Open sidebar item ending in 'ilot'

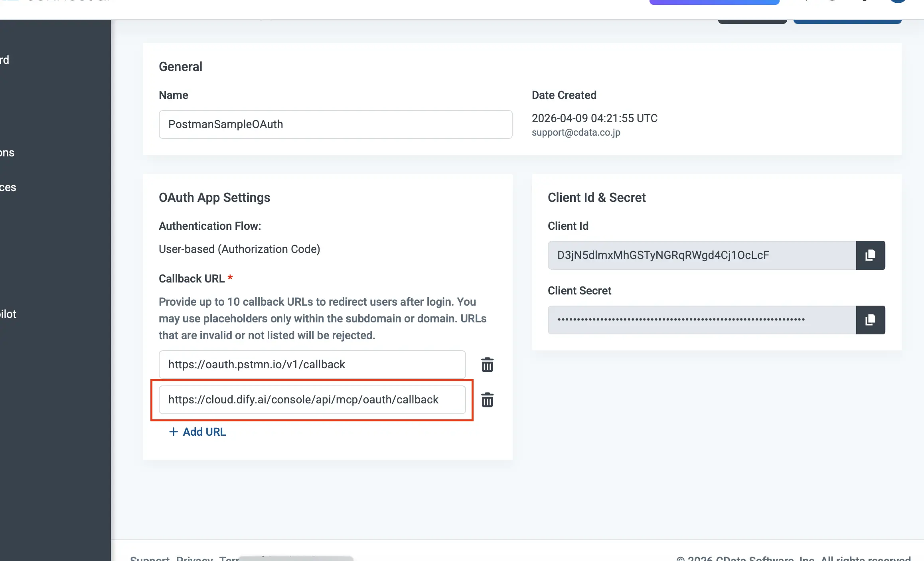click(8, 314)
